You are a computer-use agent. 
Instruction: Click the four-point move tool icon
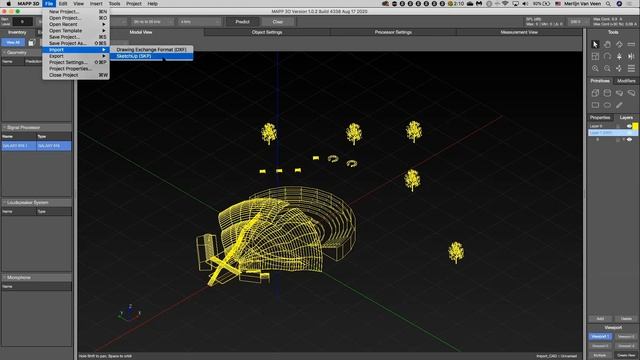click(x=619, y=69)
